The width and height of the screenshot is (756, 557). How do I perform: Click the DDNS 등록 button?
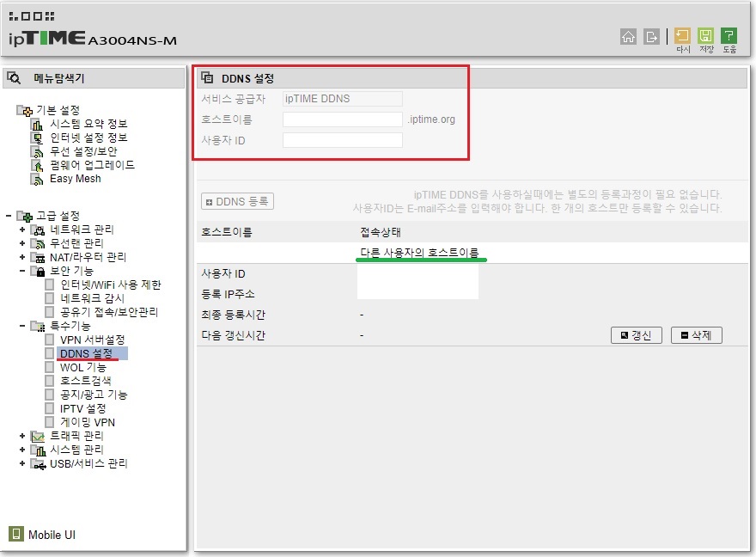[237, 202]
